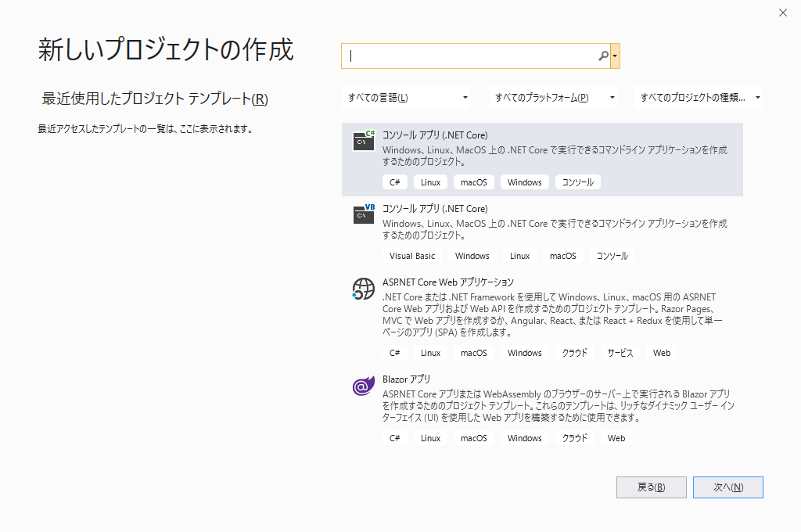801x532 pixels.
Task: Open the search box dropdown arrow
Action: (615, 56)
